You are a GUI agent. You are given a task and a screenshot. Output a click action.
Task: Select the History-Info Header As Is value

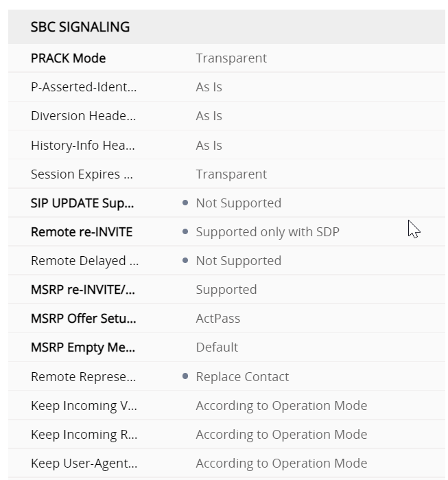coord(209,146)
